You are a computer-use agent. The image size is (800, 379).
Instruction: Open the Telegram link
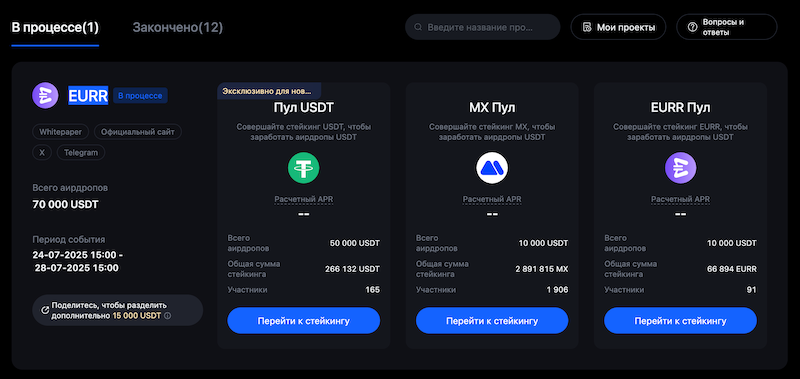(81, 153)
